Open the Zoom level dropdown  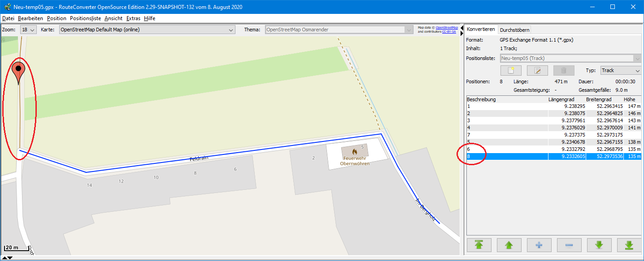pos(28,30)
